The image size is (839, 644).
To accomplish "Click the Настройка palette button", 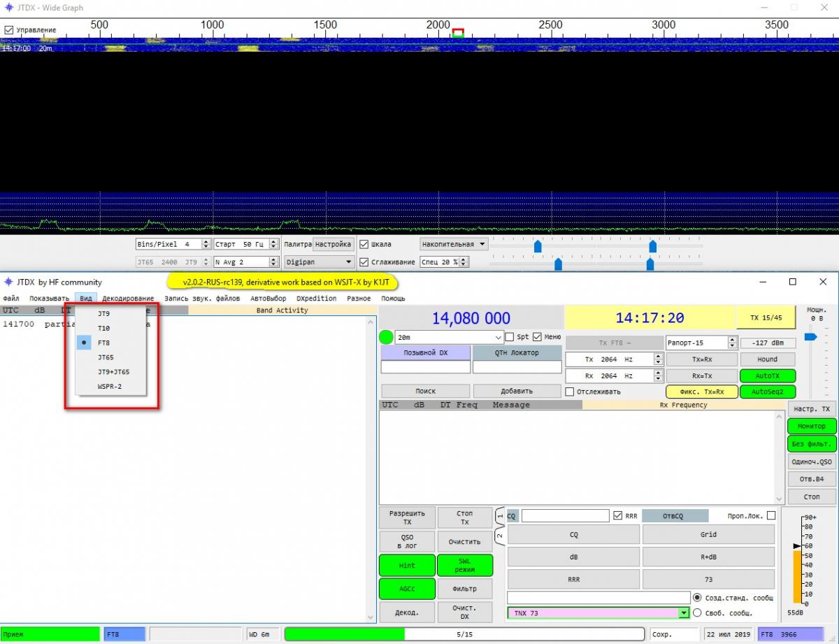I will point(333,245).
